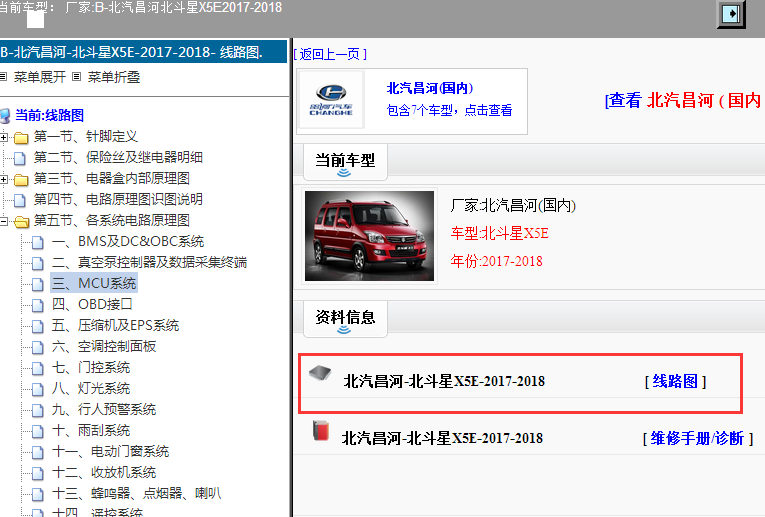765x517 pixels.
Task: Open the 维修手册/诊断 link
Action: click(x=697, y=438)
